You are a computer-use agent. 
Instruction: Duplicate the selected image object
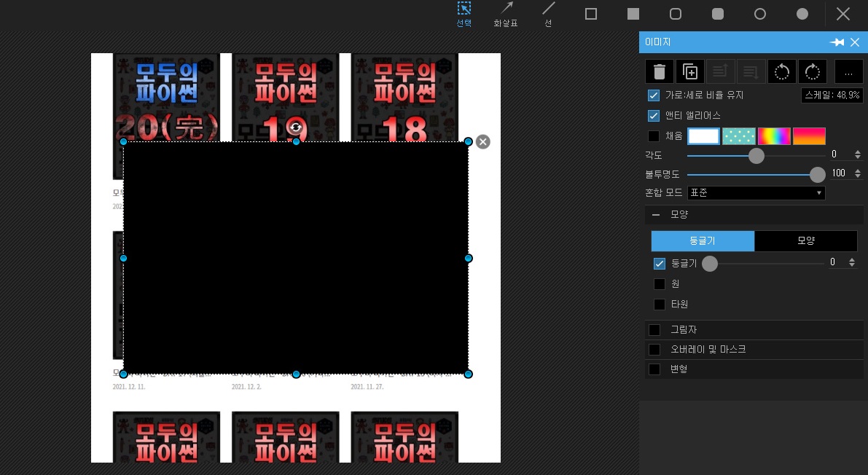tap(689, 71)
